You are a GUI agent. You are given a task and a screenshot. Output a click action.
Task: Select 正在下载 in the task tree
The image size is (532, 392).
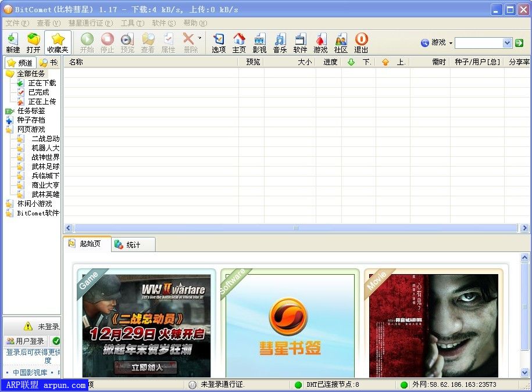pyautogui.click(x=42, y=83)
